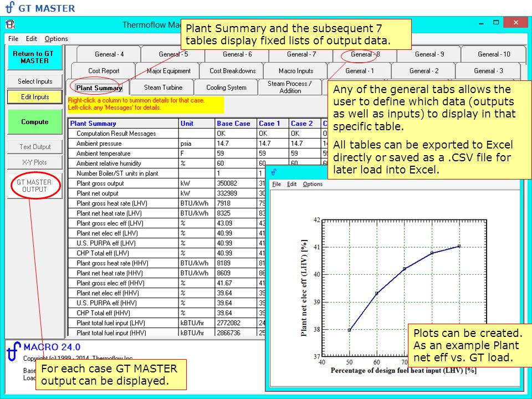The width and height of the screenshot is (532, 399).
Task: Switch to the General - 2 tab
Action: point(424,71)
